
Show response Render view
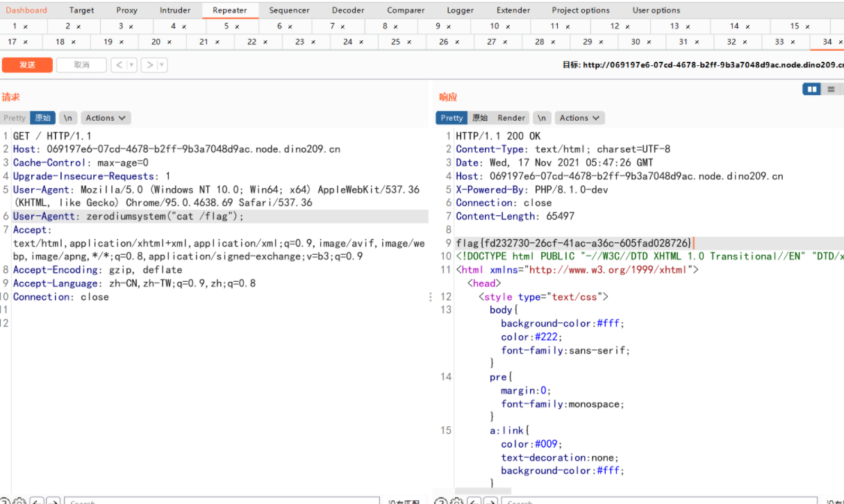click(511, 118)
